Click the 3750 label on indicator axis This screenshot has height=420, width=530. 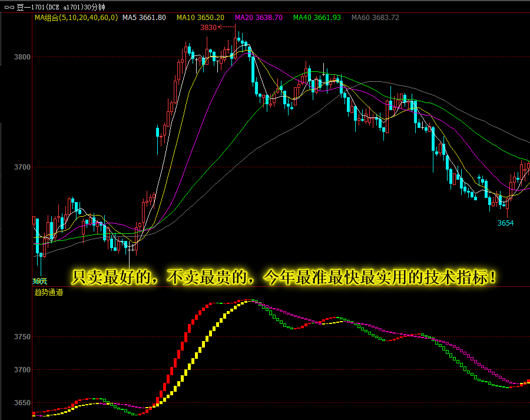coord(22,337)
